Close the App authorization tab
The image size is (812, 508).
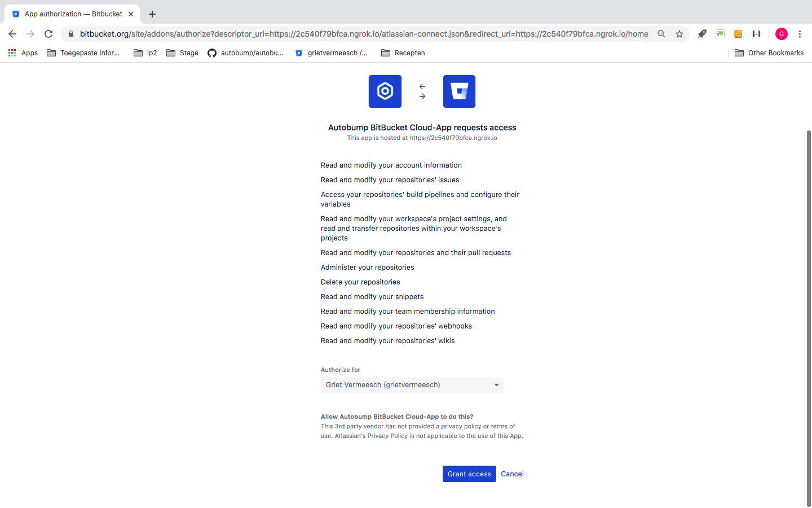coord(131,14)
